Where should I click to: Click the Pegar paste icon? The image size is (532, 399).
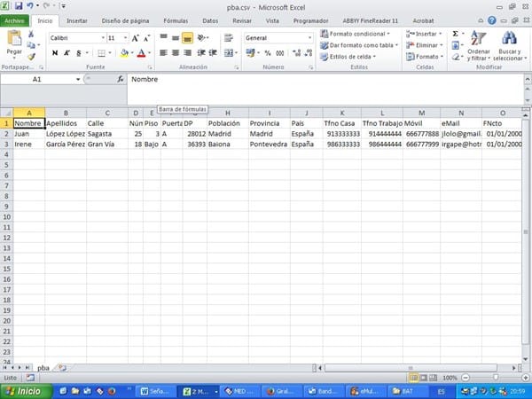[14, 38]
